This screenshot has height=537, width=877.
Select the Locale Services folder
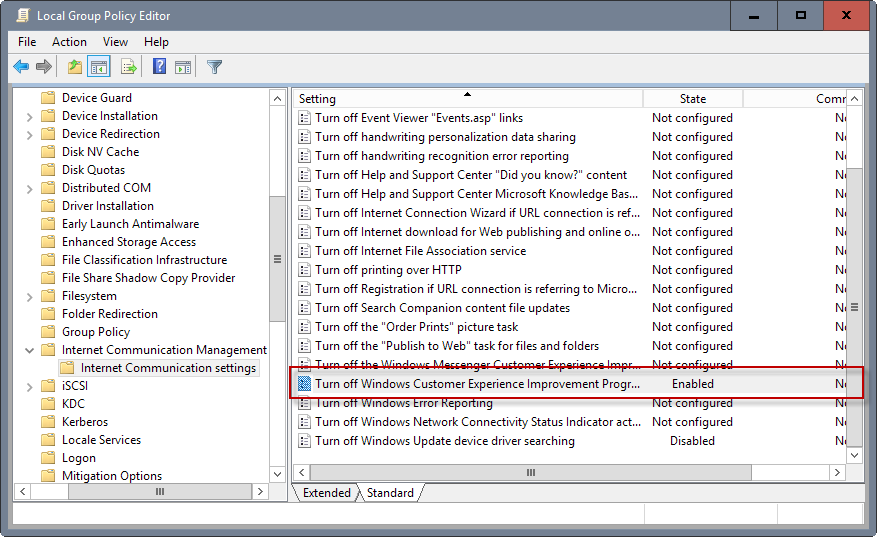click(x=101, y=440)
